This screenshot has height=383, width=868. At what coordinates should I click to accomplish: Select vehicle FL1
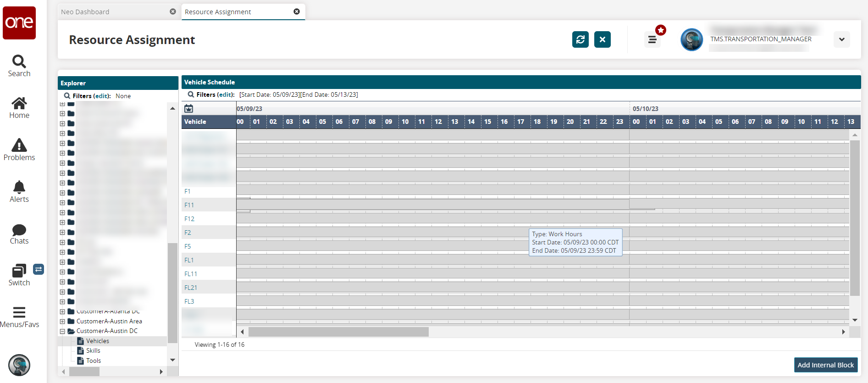tap(189, 260)
